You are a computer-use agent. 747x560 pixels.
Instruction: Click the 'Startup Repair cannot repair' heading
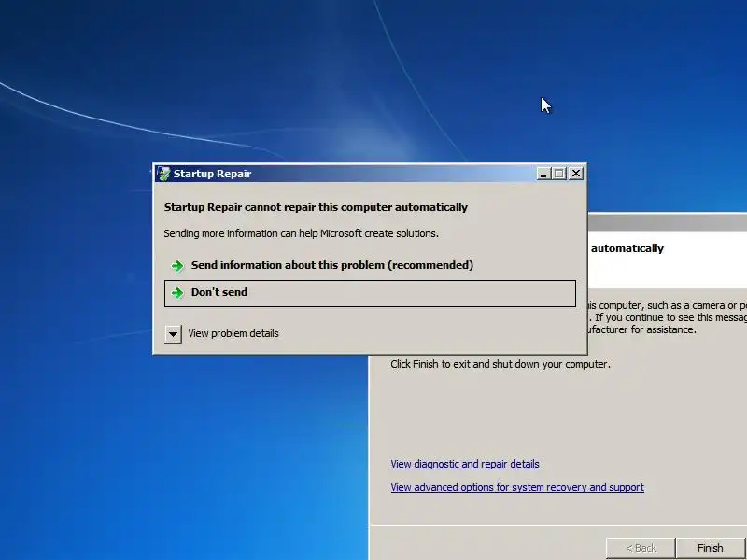[316, 207]
